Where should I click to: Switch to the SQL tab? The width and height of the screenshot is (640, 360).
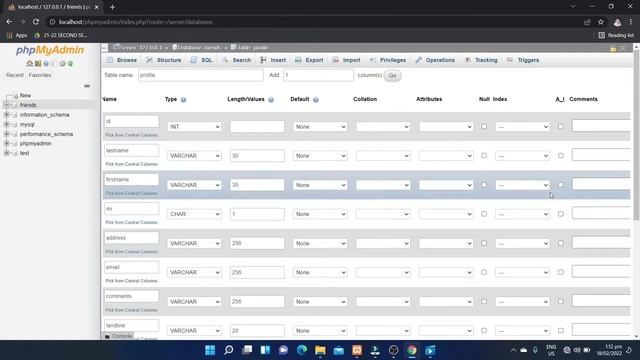(x=201, y=60)
